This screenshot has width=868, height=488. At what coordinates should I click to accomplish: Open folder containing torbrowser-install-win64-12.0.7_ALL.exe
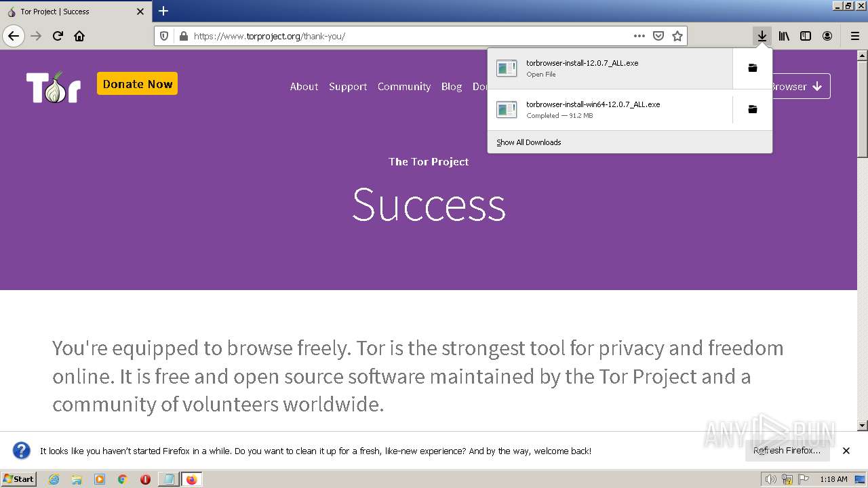click(x=753, y=109)
